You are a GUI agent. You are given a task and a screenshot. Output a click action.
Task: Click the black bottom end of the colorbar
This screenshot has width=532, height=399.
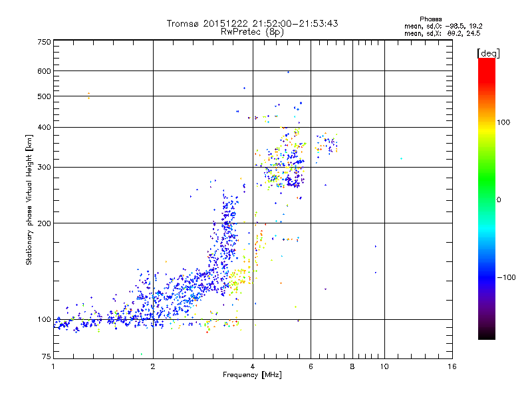(x=487, y=334)
